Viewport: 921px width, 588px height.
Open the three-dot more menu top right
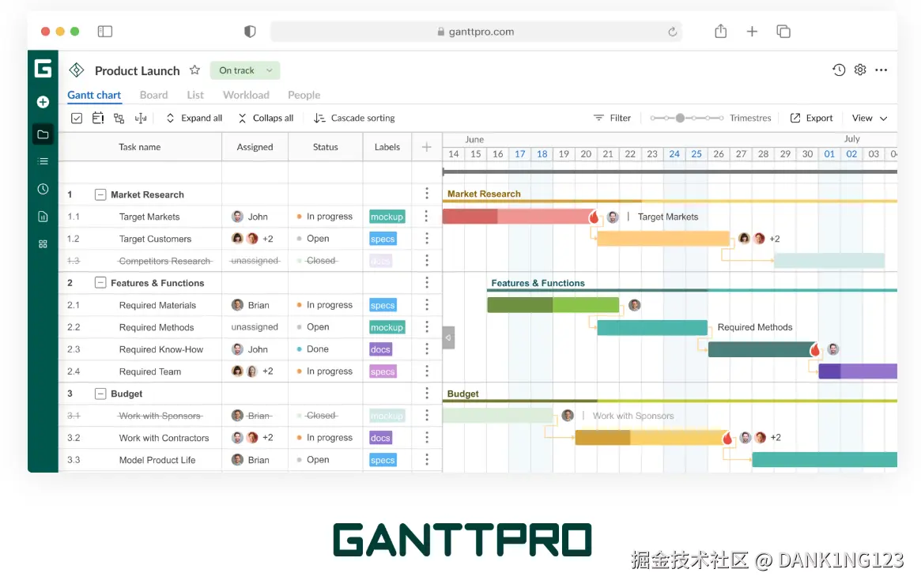tap(881, 70)
